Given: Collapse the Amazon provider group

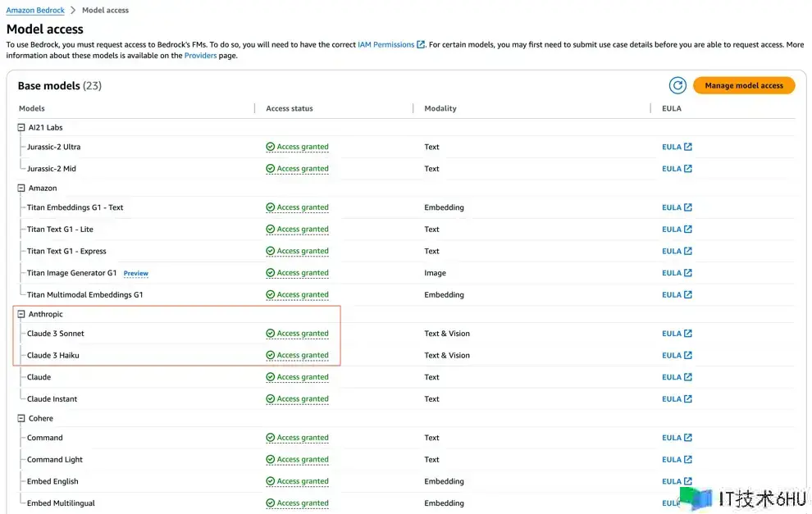Looking at the screenshot, I should click(22, 189).
